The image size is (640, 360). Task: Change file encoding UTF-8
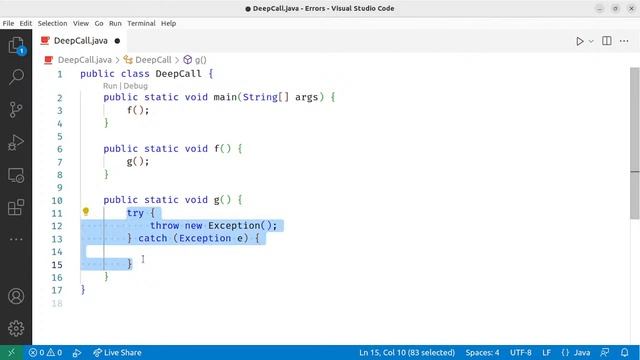click(520, 353)
